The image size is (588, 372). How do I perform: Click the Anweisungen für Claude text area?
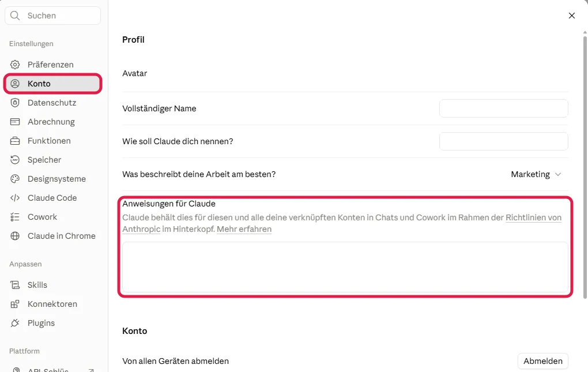click(345, 267)
